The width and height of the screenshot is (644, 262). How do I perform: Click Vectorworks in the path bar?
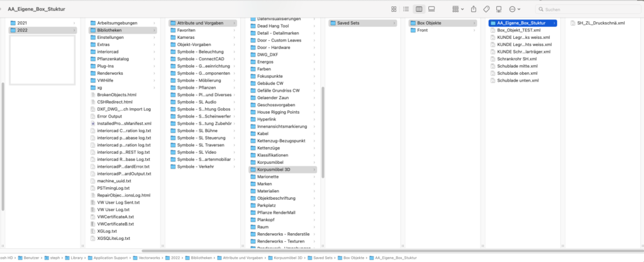150,258
